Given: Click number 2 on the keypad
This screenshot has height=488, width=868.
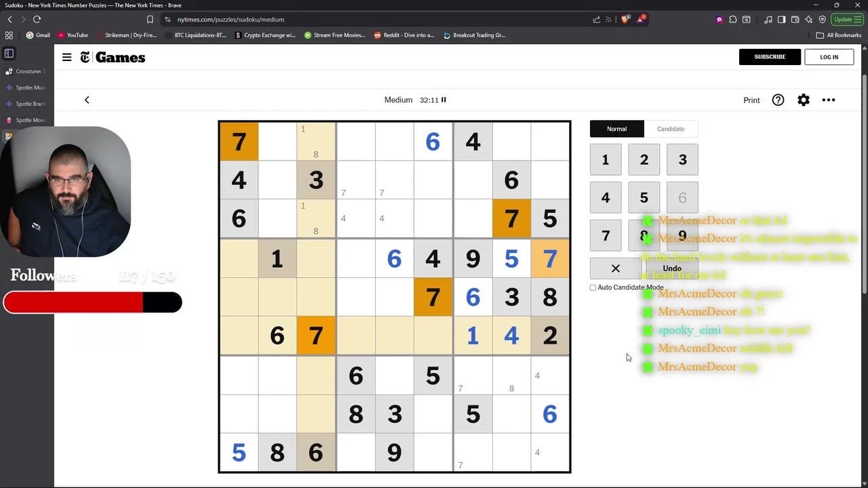Looking at the screenshot, I should (644, 160).
